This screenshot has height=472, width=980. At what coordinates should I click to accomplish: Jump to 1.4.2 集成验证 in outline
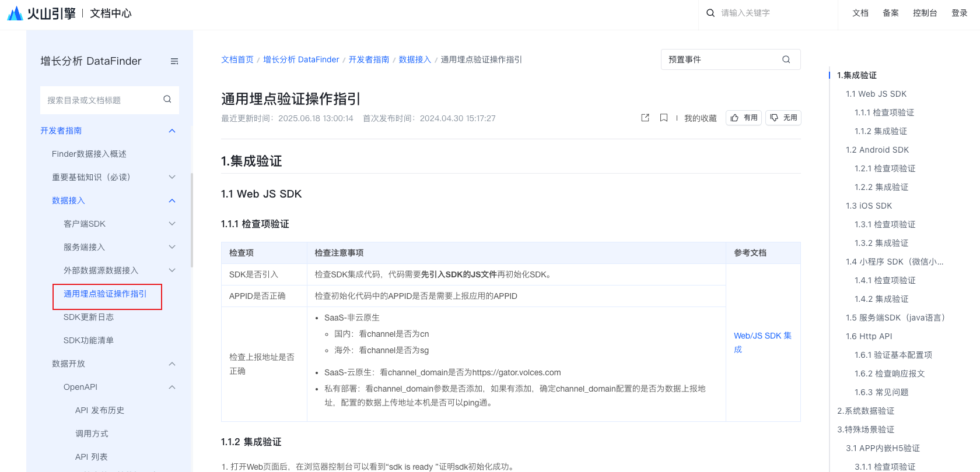click(881, 299)
